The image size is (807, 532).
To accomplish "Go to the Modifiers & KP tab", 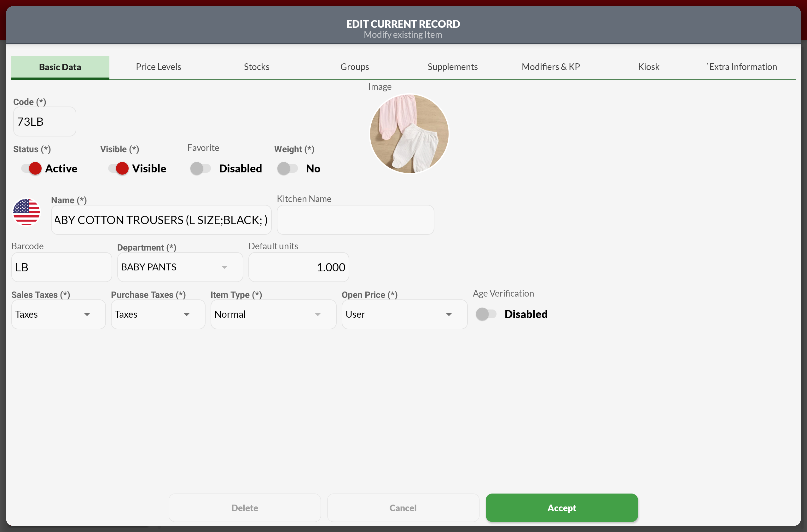I will pos(550,67).
